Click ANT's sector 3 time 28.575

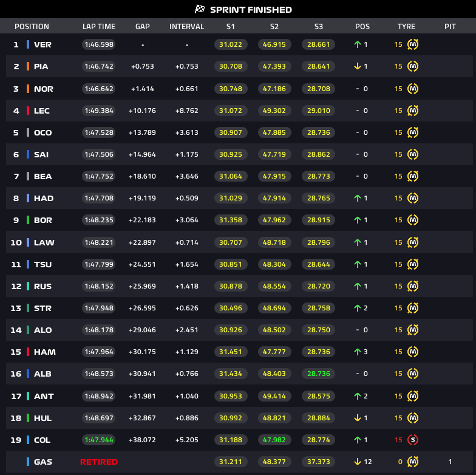tap(318, 396)
